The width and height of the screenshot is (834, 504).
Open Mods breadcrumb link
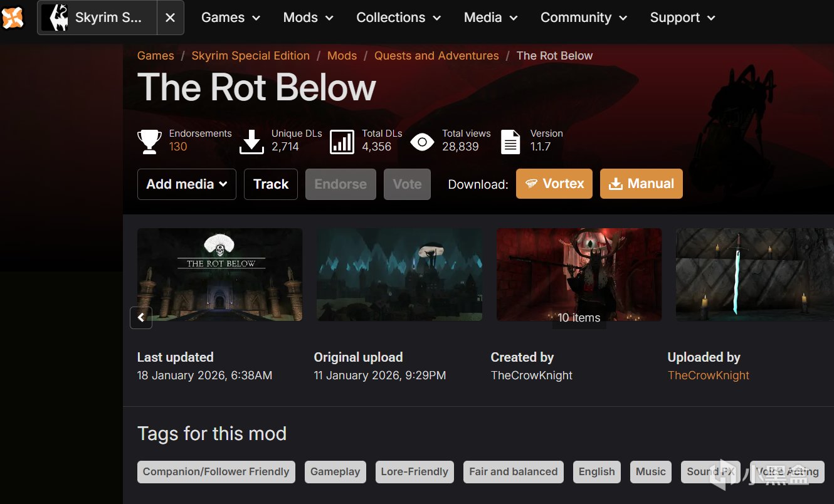click(x=342, y=56)
